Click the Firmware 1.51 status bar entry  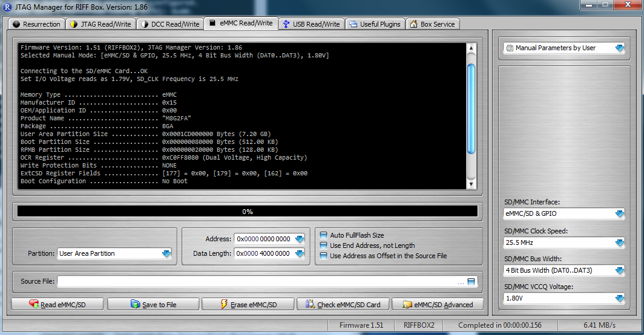click(361, 325)
